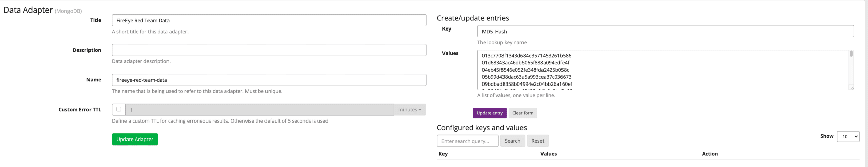The height and width of the screenshot is (167, 868).
Task: Click the green Update Adapter button
Action: point(135,140)
